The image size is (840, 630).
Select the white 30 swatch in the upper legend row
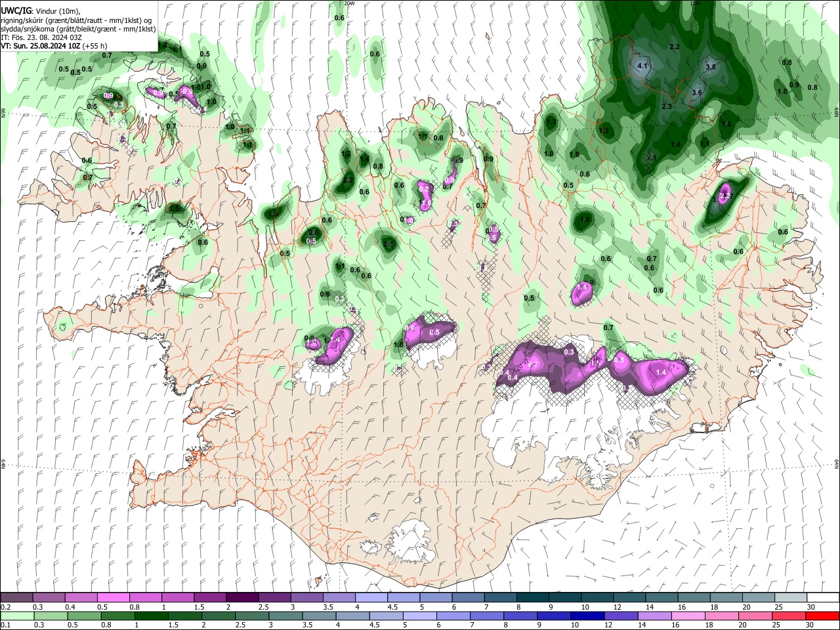click(x=823, y=598)
